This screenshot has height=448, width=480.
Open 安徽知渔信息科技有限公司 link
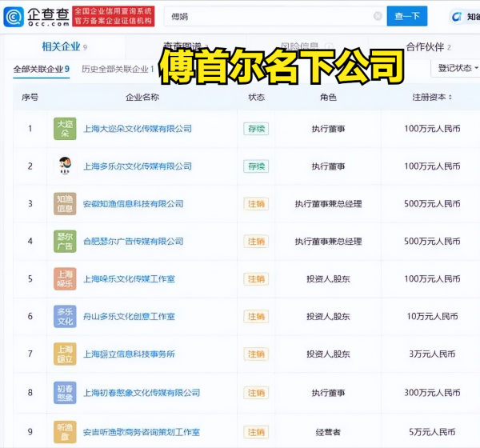tap(133, 204)
